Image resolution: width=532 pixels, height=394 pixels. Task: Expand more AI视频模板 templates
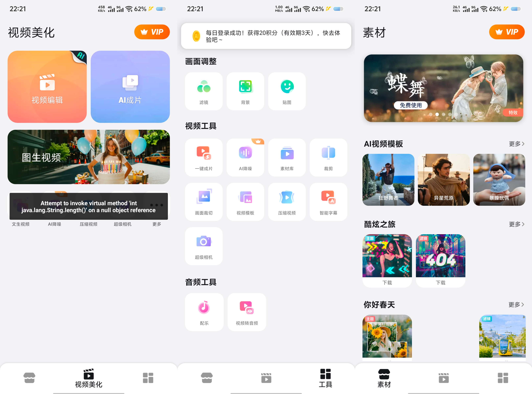[x=516, y=144]
